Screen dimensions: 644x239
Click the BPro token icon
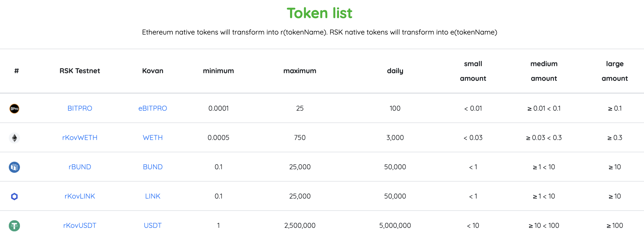coord(14,108)
